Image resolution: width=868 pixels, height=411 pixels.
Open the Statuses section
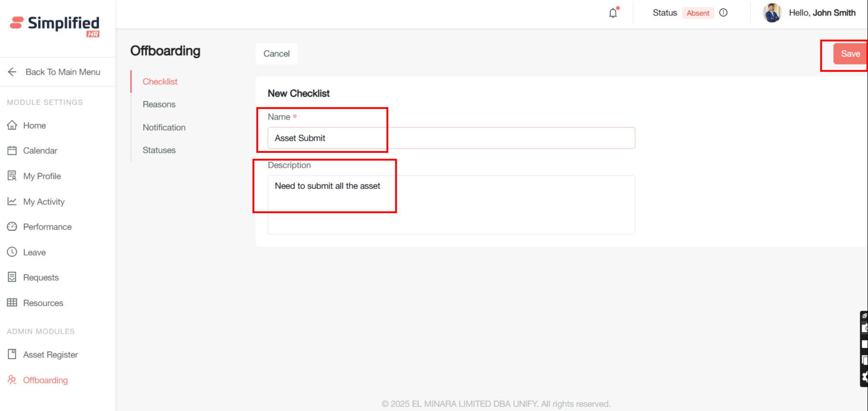(x=159, y=150)
